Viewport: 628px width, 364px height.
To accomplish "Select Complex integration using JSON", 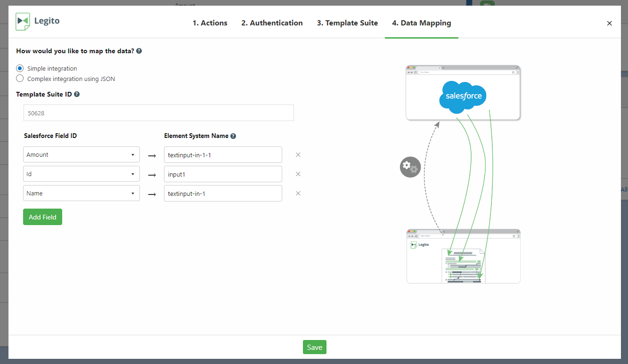I will click(20, 79).
